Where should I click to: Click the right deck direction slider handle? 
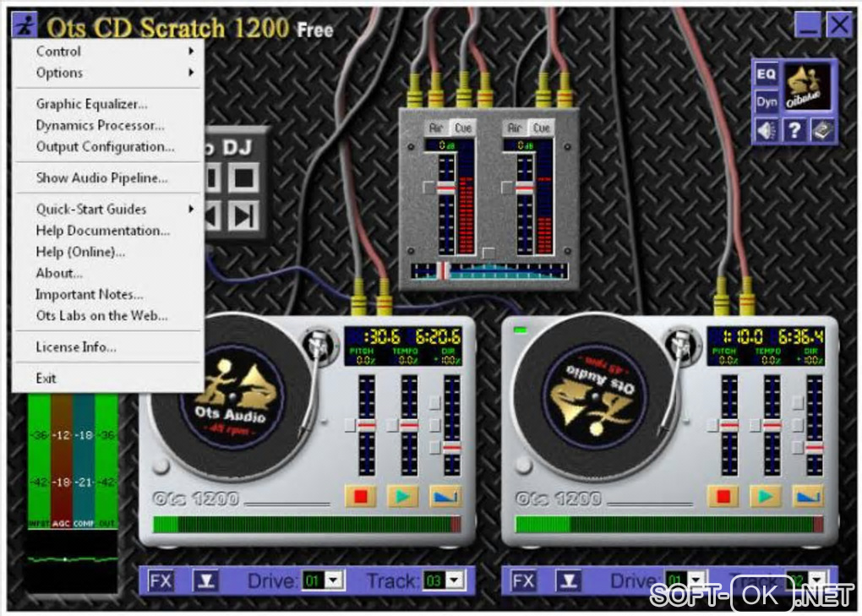click(x=814, y=448)
